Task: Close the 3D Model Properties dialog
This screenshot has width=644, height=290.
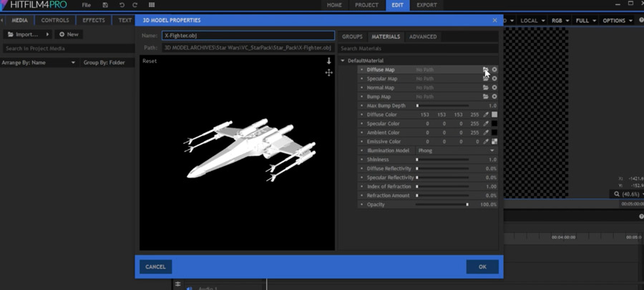Action: coord(494,20)
